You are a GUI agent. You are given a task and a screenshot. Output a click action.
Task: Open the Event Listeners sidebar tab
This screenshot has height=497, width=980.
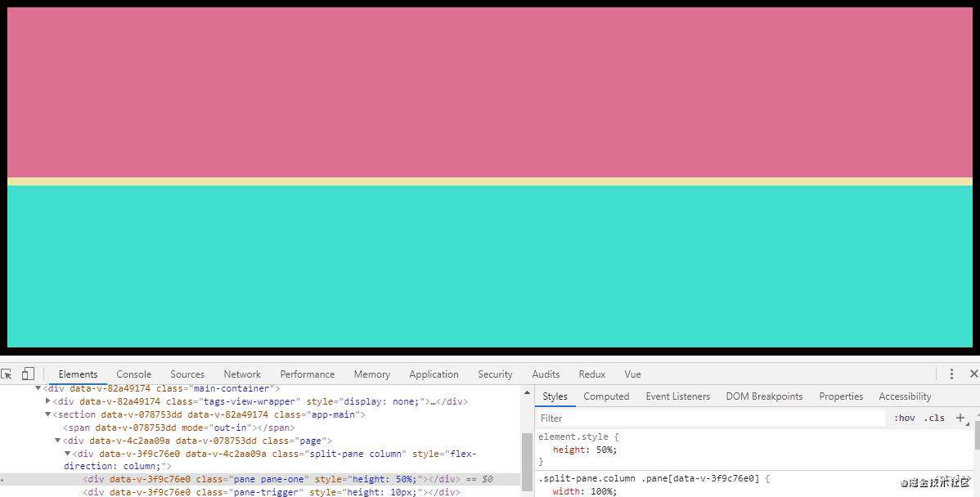(x=677, y=396)
